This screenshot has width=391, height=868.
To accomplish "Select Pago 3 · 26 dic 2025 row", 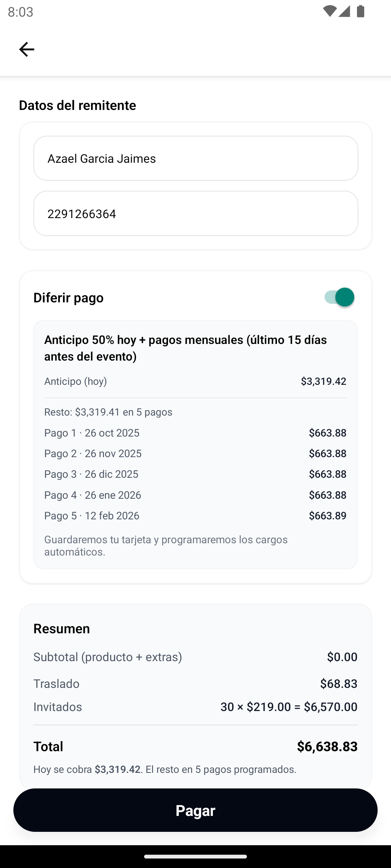I will [195, 474].
